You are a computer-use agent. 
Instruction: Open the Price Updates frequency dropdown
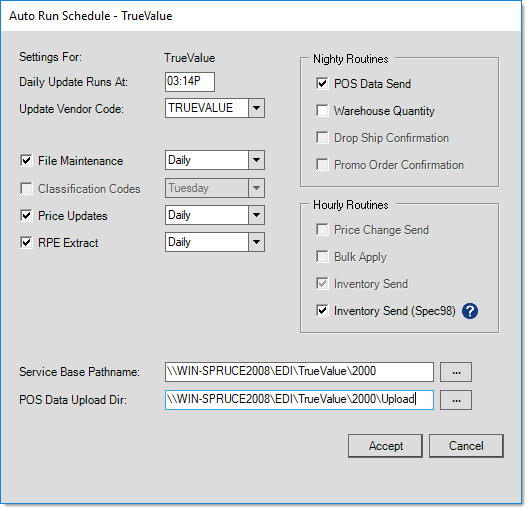pyautogui.click(x=256, y=215)
